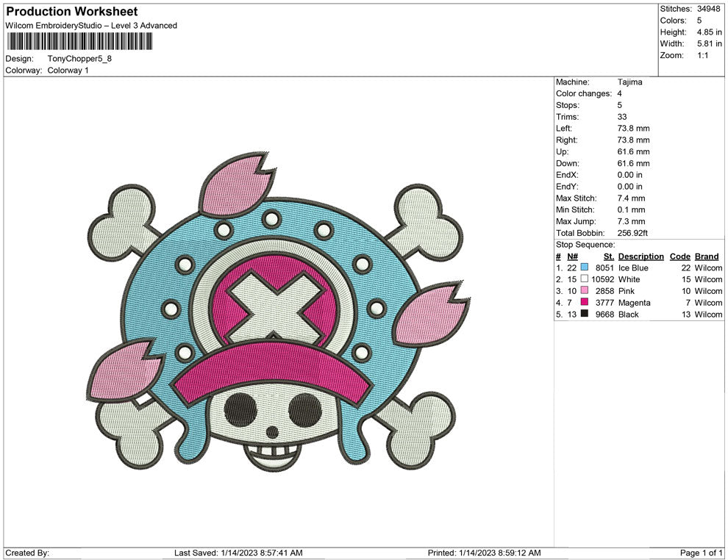Click the Production Worksheet title

[71, 11]
